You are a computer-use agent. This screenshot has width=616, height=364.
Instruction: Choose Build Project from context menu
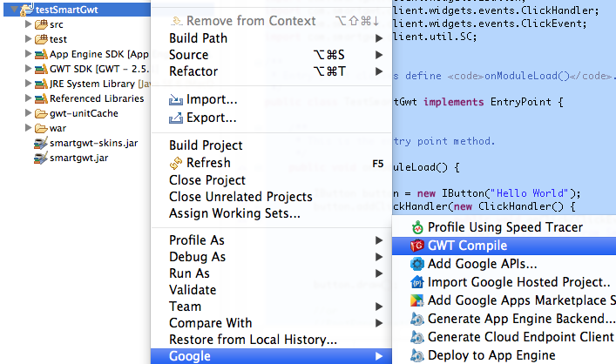click(271, 145)
